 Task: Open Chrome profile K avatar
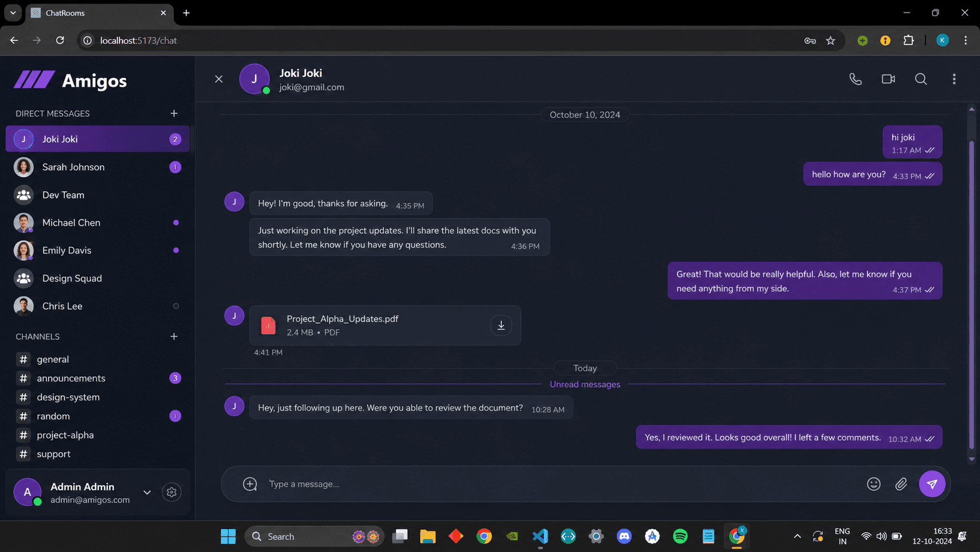click(942, 40)
